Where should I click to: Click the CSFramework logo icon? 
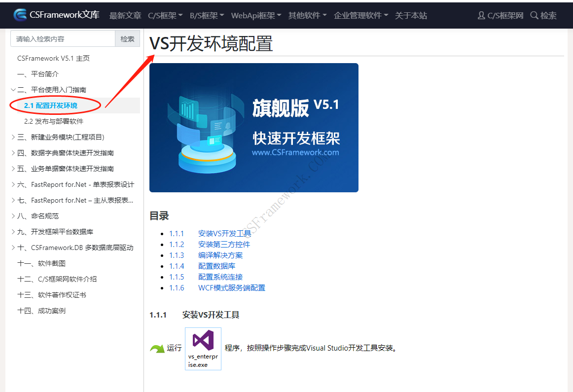20,15
